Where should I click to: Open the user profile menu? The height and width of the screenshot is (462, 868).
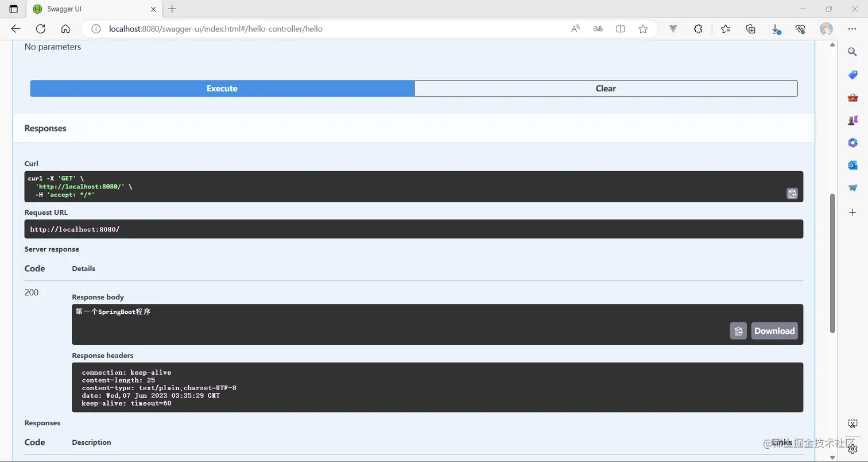click(826, 29)
